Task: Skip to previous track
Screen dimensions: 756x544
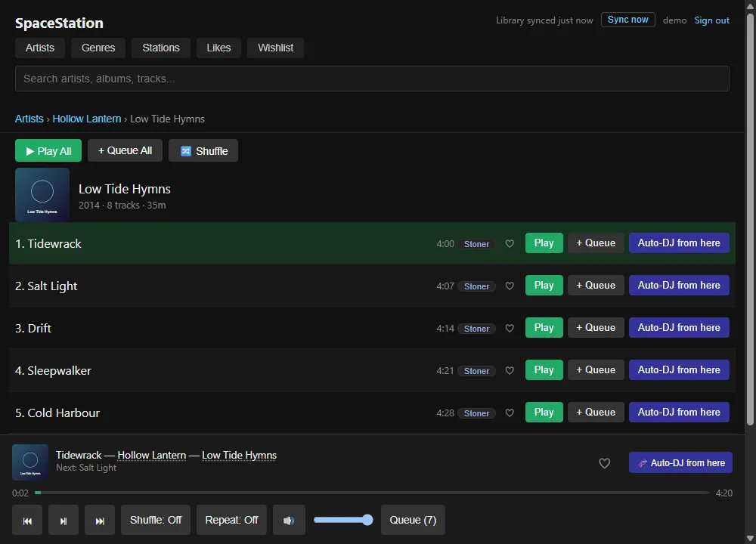Action: pyautogui.click(x=27, y=521)
